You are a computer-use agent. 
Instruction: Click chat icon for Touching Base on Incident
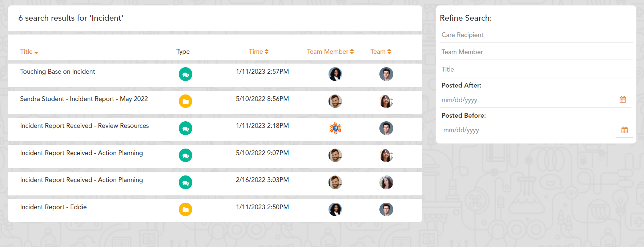[x=185, y=74]
